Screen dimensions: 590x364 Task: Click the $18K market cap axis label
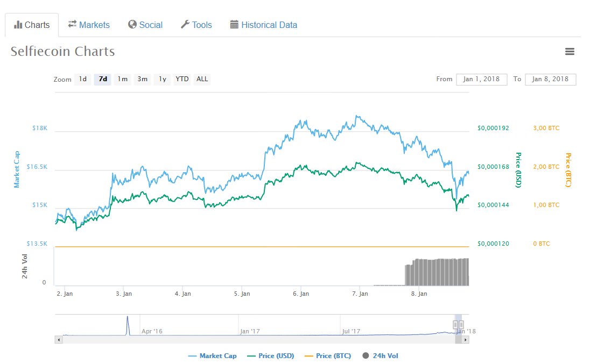40,128
